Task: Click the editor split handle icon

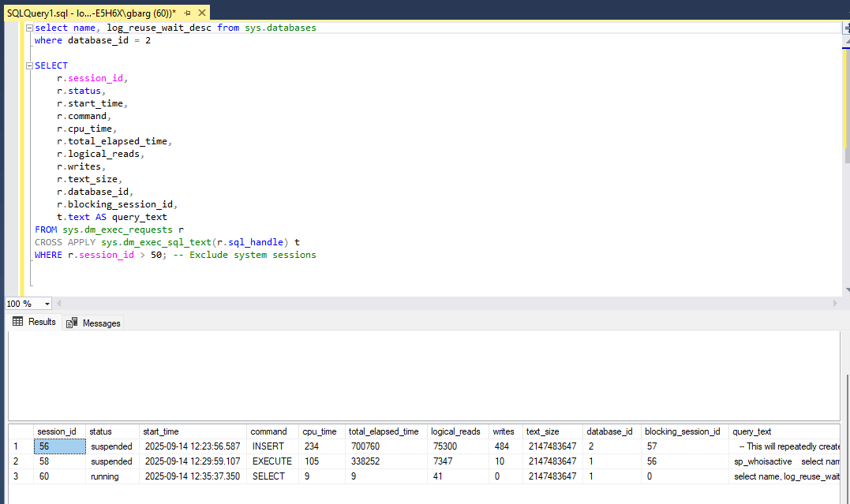Action: pyautogui.click(x=845, y=28)
